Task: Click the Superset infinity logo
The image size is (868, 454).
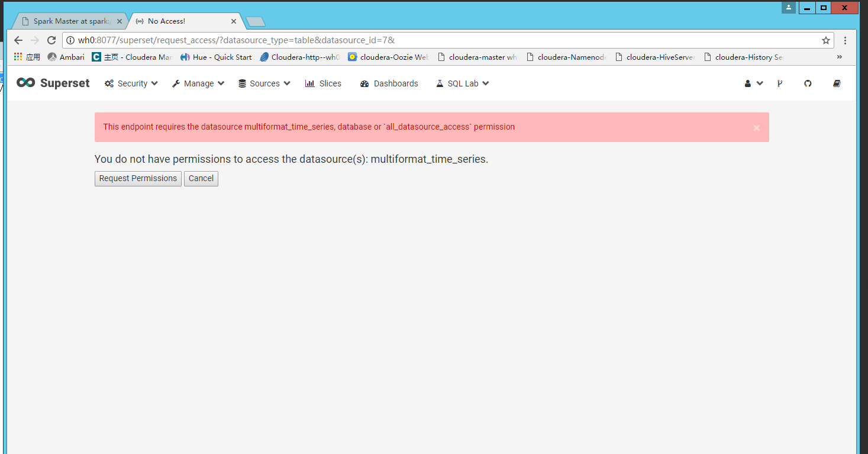Action: click(x=26, y=83)
